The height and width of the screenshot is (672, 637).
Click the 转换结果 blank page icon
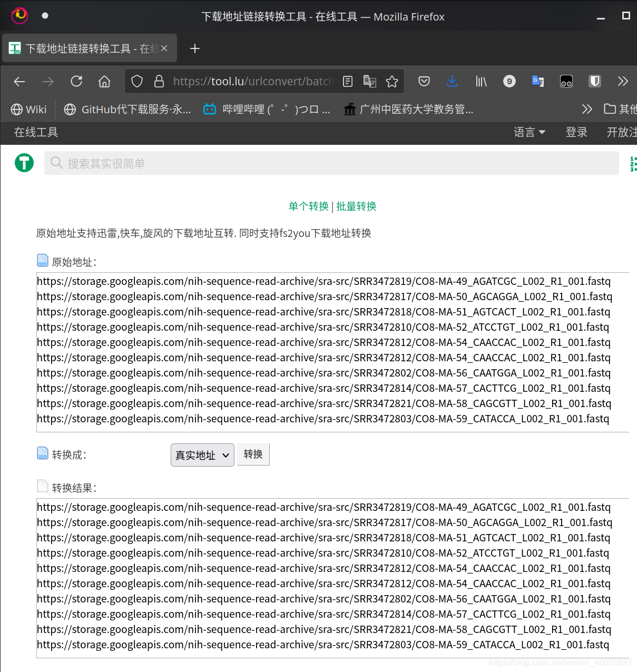pos(43,486)
